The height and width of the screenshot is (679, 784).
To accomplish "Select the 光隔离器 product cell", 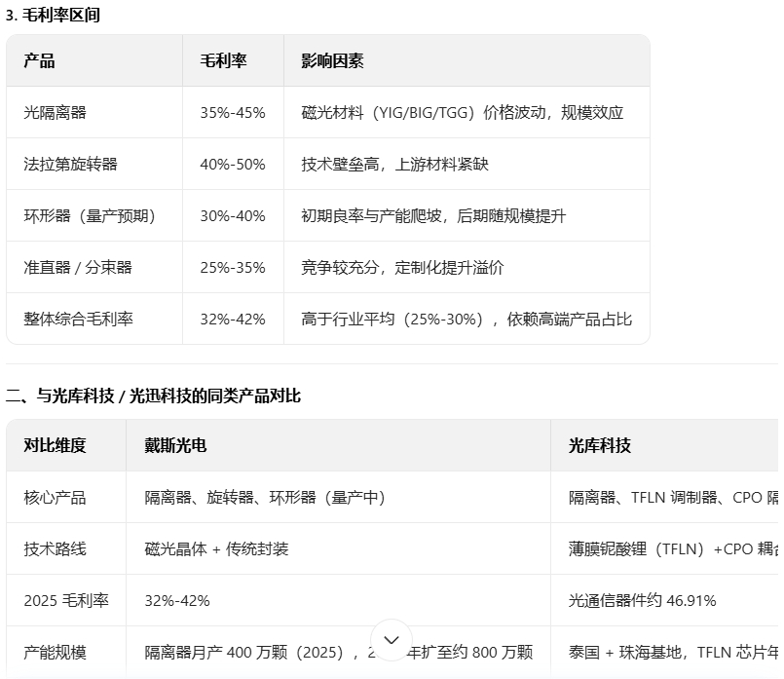I will click(x=56, y=113).
